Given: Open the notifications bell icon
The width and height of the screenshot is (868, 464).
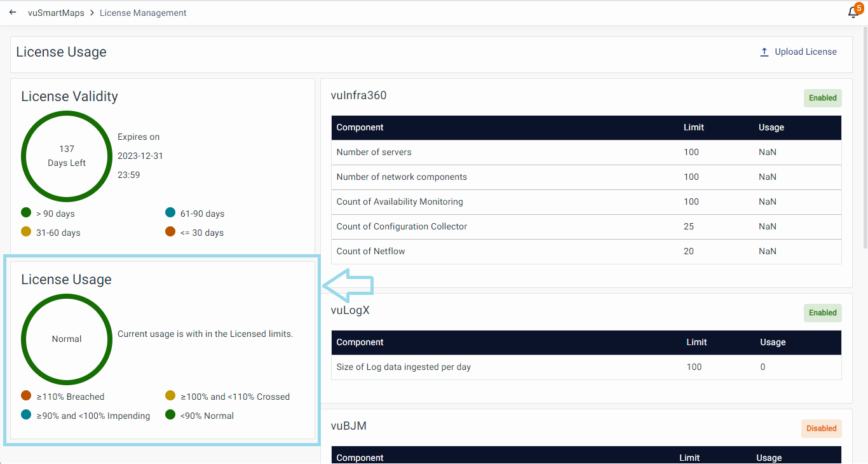Looking at the screenshot, I should [x=853, y=13].
